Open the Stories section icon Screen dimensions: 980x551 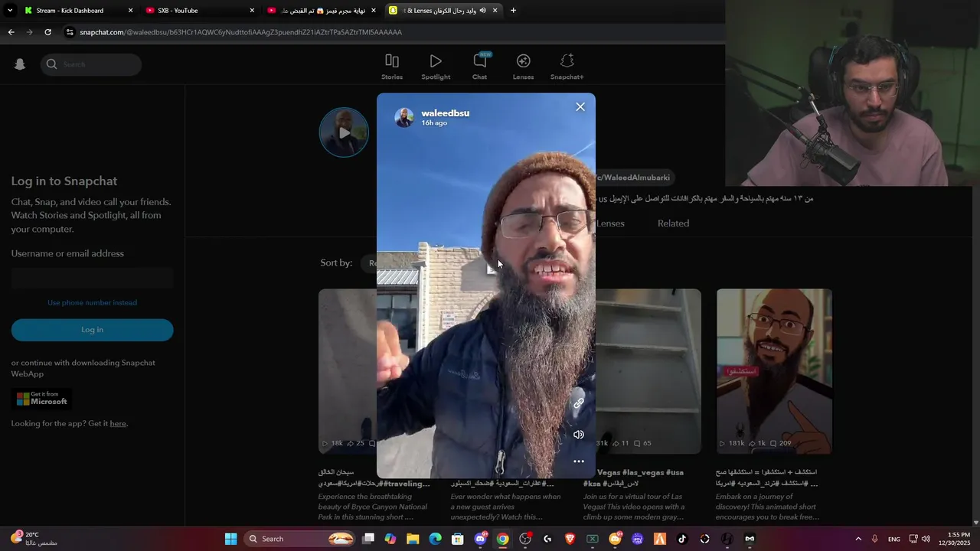tap(392, 61)
